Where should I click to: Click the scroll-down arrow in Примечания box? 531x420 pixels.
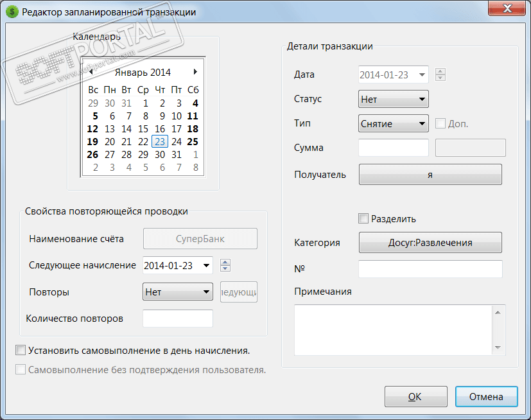(498, 347)
